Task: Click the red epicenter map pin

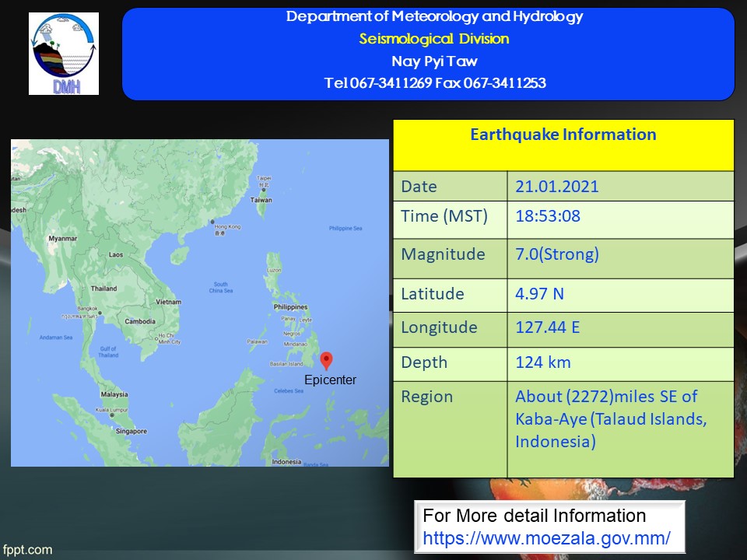Action: [326, 361]
